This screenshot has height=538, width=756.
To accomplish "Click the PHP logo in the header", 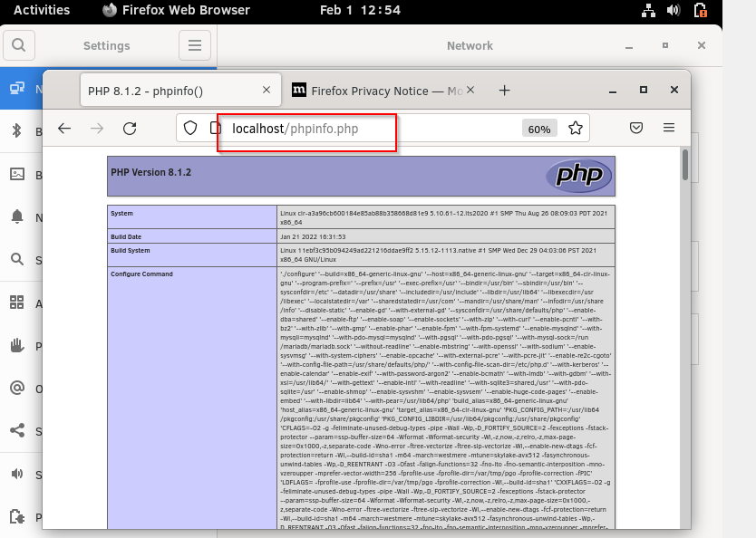I will pyautogui.click(x=578, y=176).
